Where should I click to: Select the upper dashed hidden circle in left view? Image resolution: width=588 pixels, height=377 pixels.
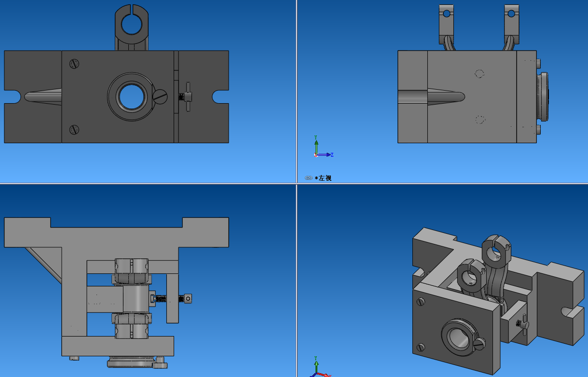click(x=479, y=74)
